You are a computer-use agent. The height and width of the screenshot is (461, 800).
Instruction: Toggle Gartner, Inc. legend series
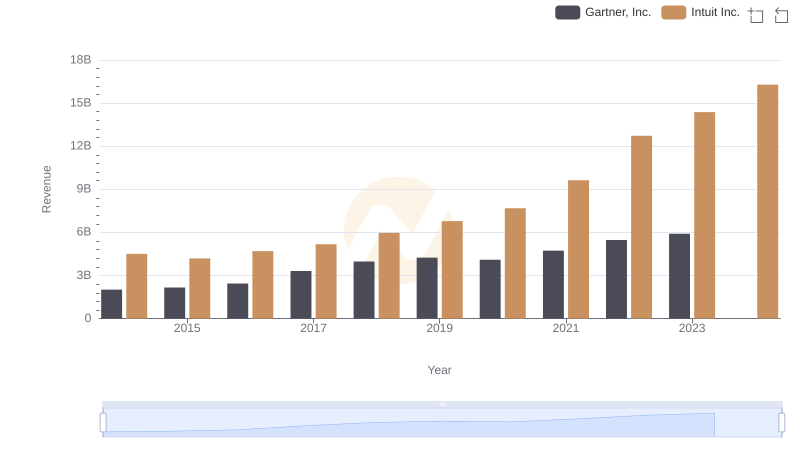603,12
